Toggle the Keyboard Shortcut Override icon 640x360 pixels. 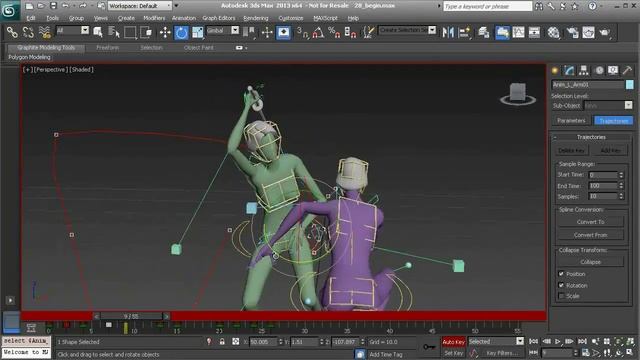pyautogui.click(x=283, y=32)
